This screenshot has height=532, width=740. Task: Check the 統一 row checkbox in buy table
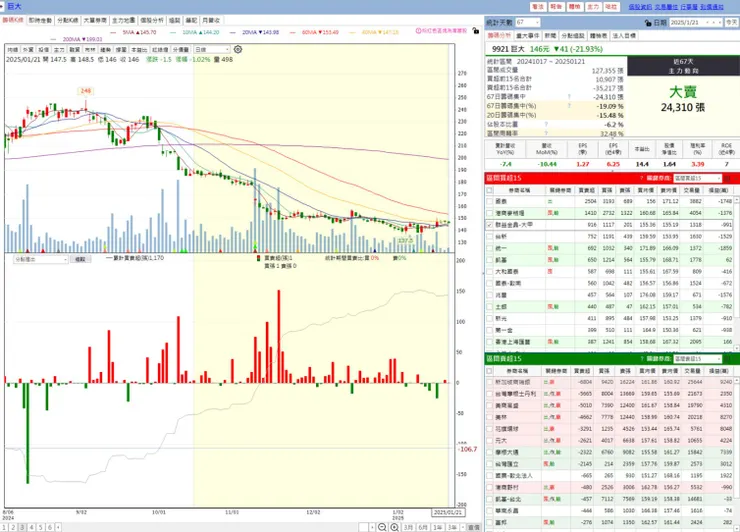click(x=489, y=248)
